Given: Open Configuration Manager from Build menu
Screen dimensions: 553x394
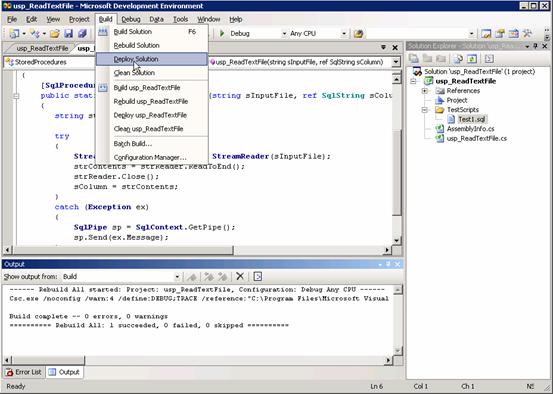Looking at the screenshot, I should pos(152,157).
